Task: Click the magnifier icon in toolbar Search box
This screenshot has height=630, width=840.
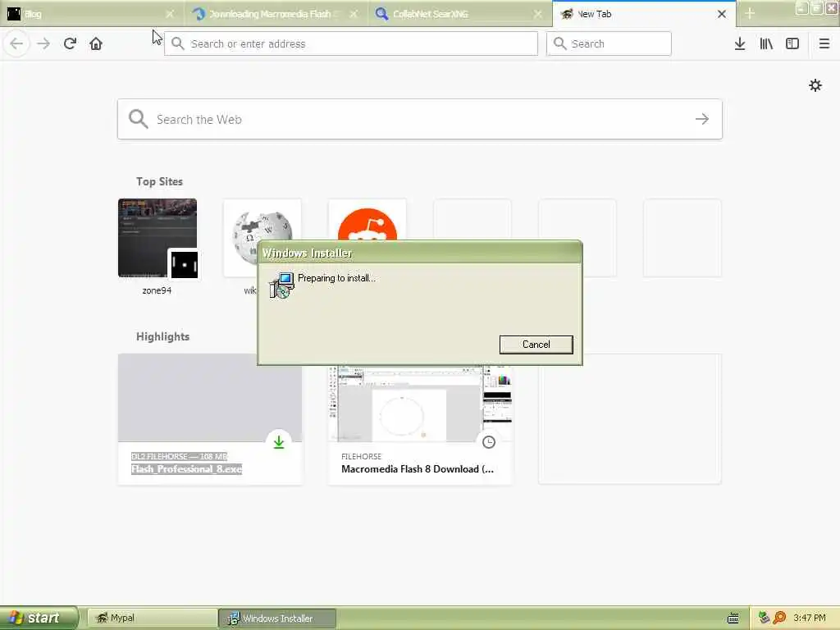Action: tap(559, 43)
